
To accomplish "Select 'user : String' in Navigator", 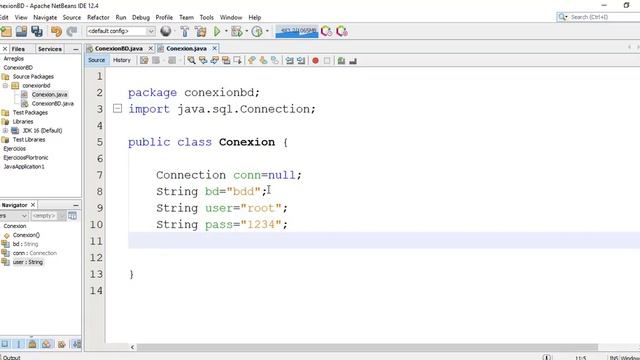I will (28, 262).
